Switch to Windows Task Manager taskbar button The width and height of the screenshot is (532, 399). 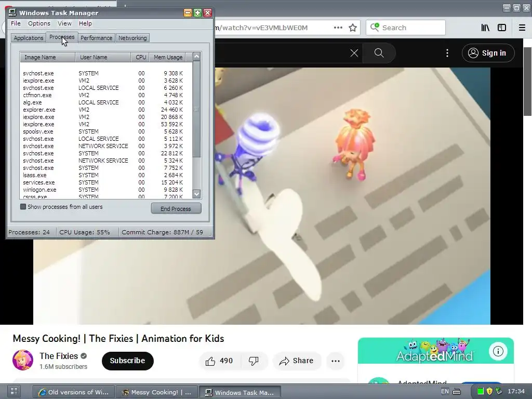point(240,392)
